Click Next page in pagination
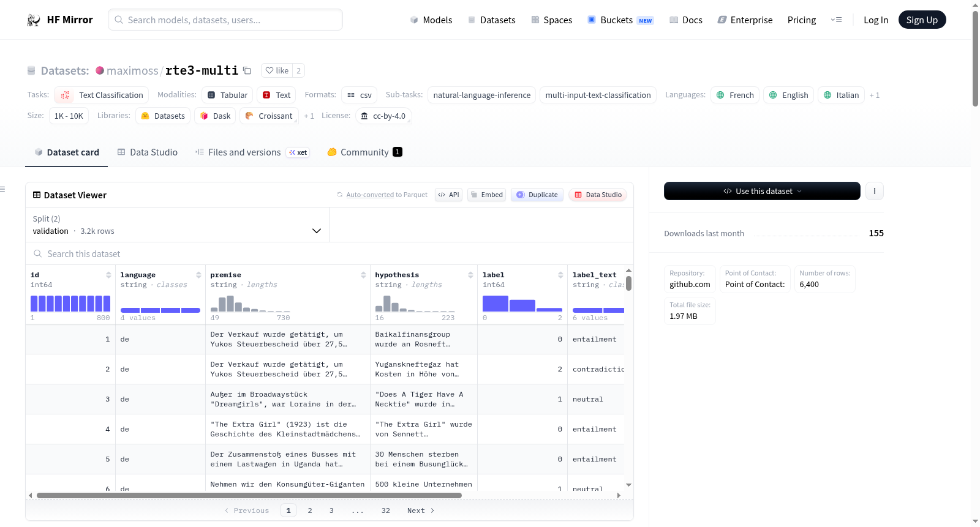 coord(421,510)
